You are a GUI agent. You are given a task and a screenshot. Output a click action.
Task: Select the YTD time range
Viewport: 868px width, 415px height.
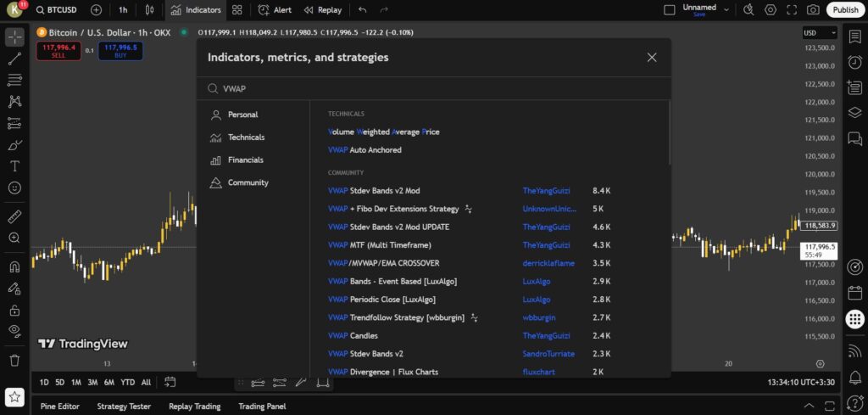click(128, 382)
